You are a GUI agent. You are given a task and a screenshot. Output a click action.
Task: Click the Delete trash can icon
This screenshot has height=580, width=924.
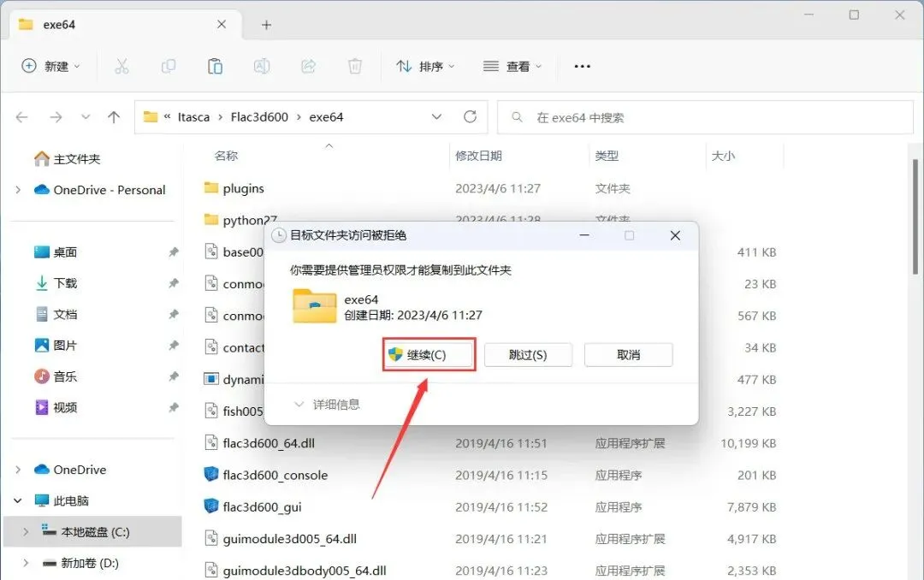coord(355,66)
